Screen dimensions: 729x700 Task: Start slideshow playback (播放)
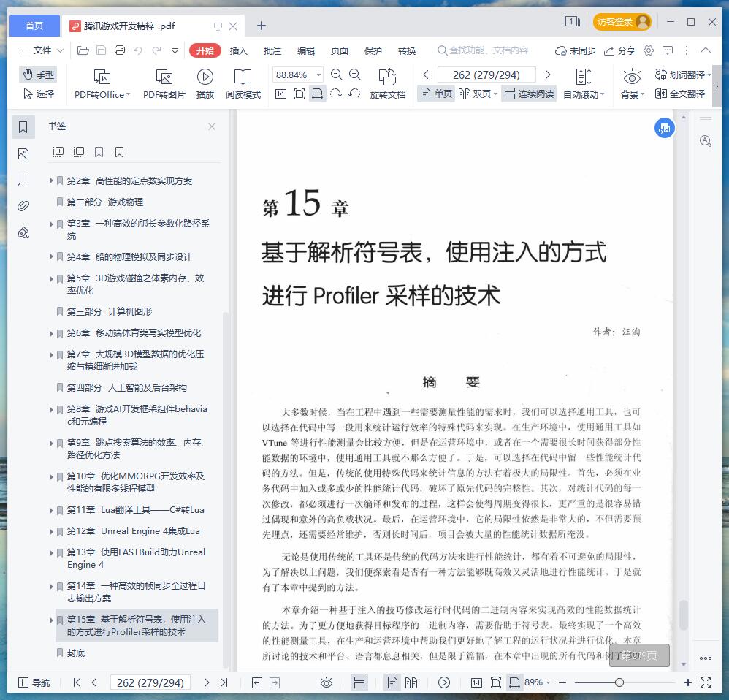click(x=205, y=83)
